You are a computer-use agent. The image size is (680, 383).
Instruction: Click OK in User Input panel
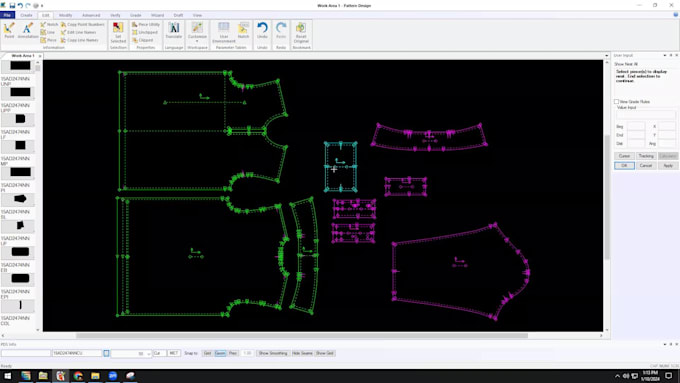(624, 166)
